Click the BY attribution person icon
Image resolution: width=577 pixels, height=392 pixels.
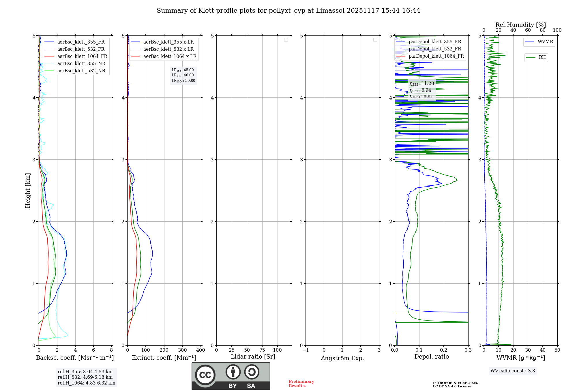[233, 372]
